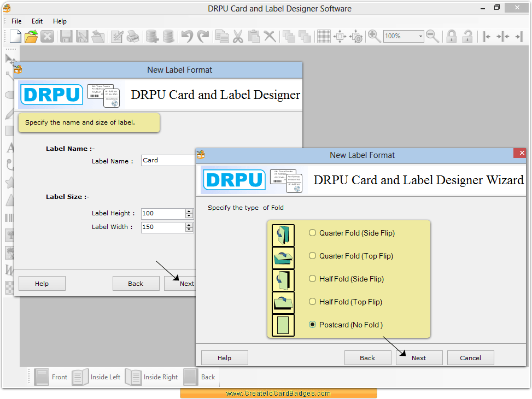Click the Align Center horizontally icon
This screenshot has height=399, width=532.
(x=503, y=36)
